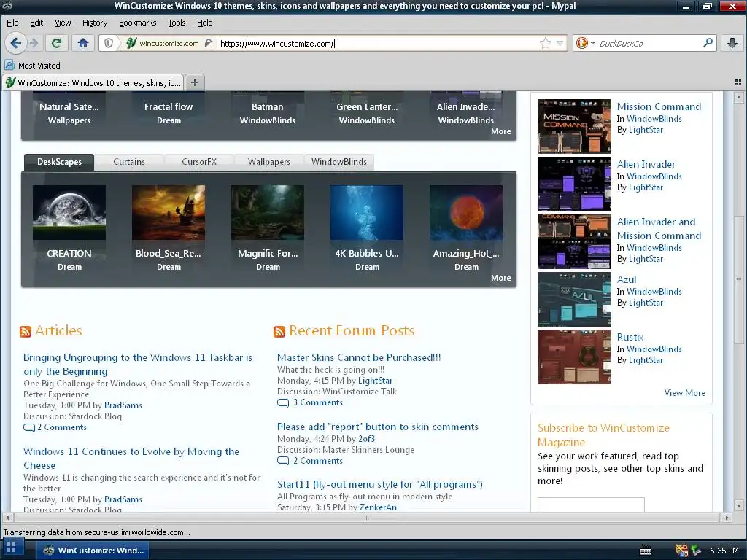This screenshot has width=747, height=560.
Task: Open the Most Visited bookmarks folder
Action: [x=32, y=65]
